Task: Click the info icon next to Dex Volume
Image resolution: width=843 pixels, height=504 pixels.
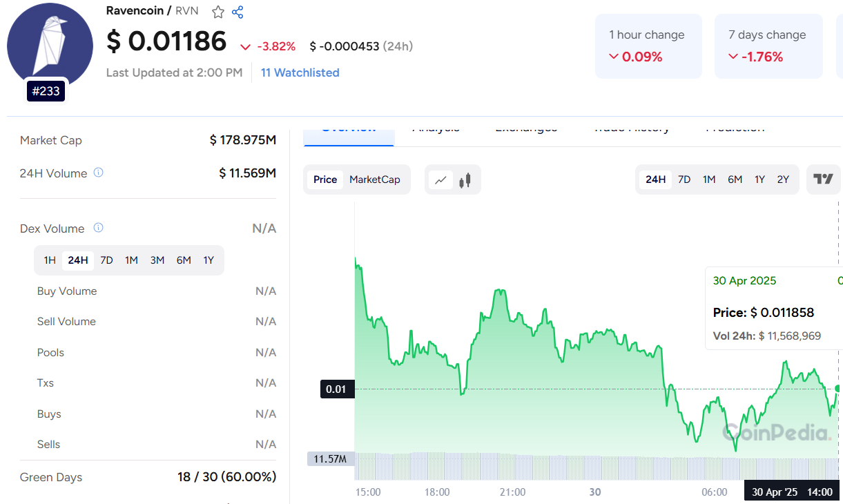Action: [99, 228]
